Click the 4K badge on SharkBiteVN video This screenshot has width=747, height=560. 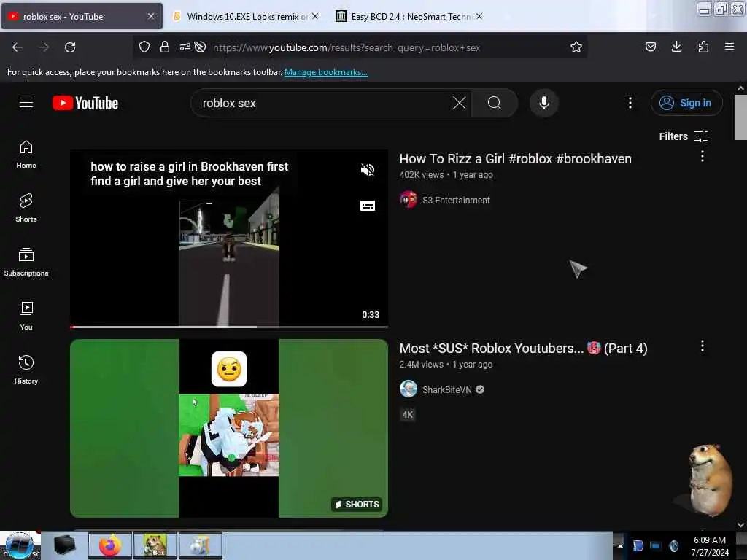[x=407, y=414]
